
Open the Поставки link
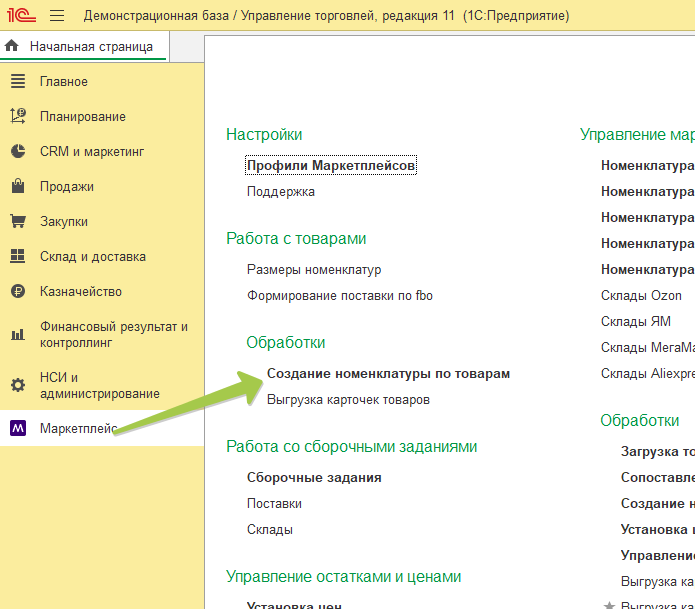pyautogui.click(x=274, y=504)
